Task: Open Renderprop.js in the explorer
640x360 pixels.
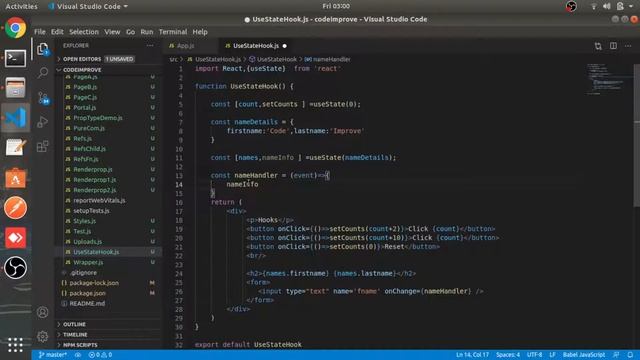Action: pos(93,169)
